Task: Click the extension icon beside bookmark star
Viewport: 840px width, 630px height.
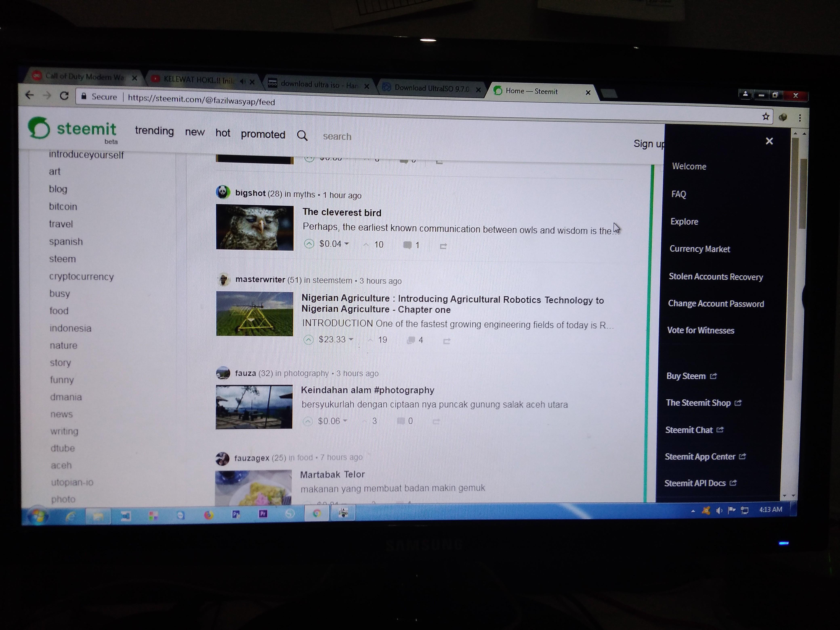Action: [x=783, y=117]
